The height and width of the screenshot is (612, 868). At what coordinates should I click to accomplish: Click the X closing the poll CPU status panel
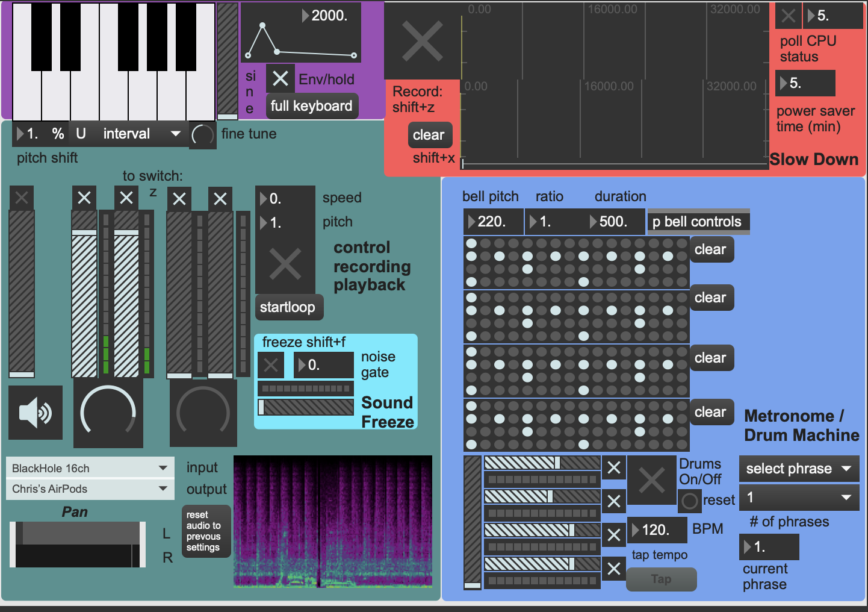click(x=788, y=16)
